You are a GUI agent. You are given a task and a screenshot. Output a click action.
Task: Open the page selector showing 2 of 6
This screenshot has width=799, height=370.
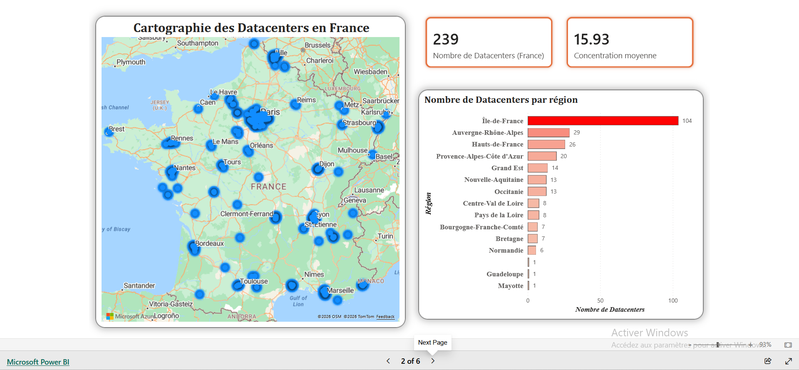click(410, 361)
